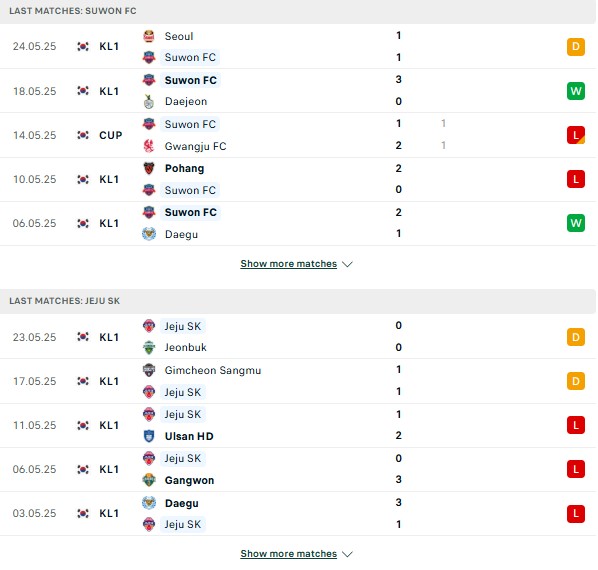Open Suwon FC vs Daegu match row

[298, 223]
